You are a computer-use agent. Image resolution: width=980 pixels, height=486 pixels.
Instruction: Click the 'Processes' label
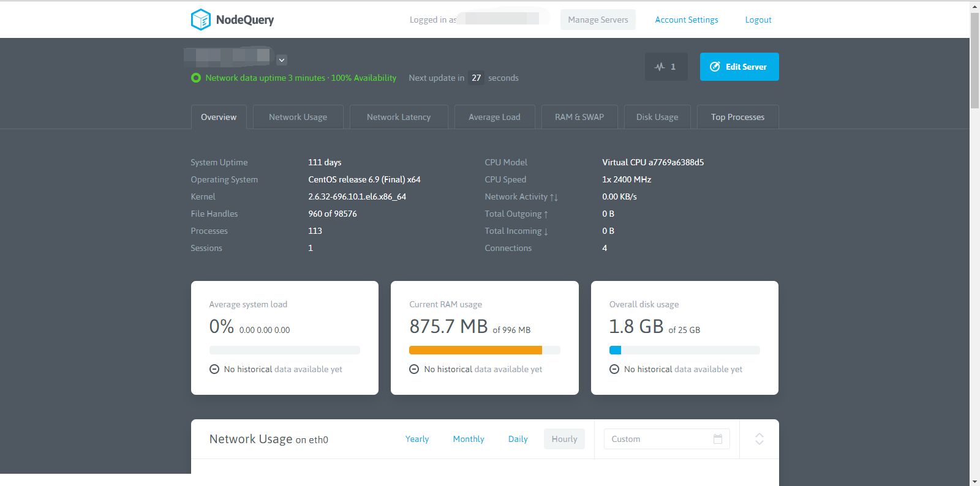pyautogui.click(x=209, y=231)
